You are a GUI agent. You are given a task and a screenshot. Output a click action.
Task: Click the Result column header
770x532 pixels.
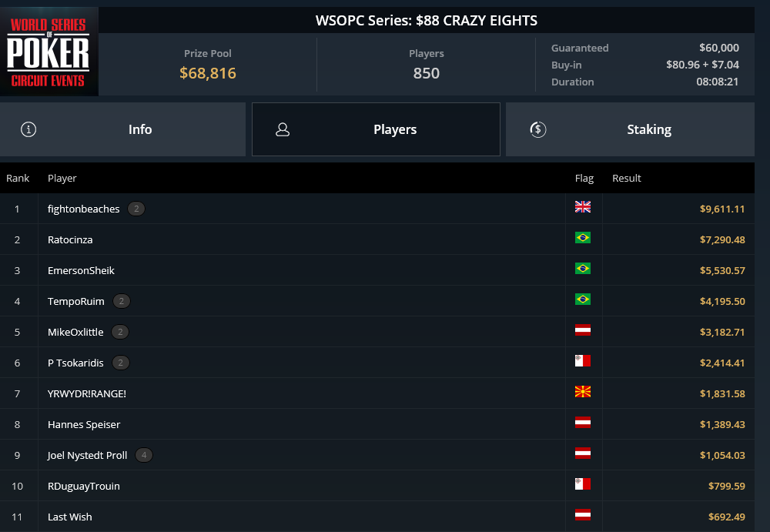coord(627,179)
